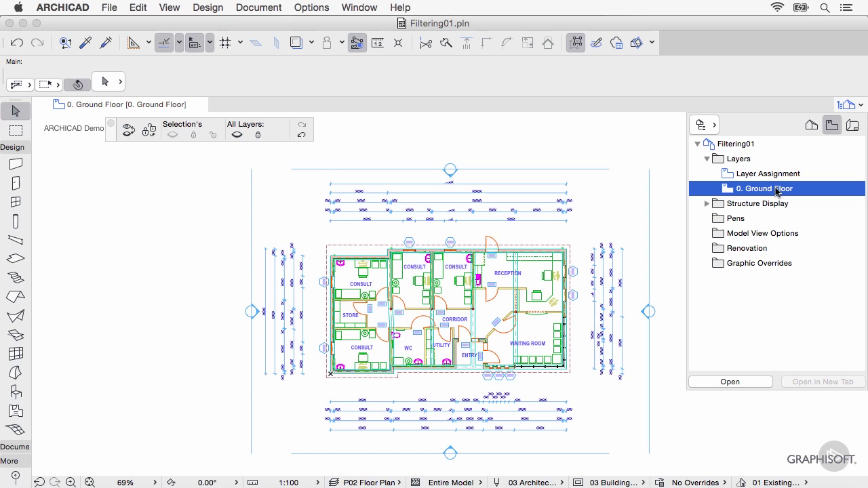Click the Redo arrow in the toolbar
The height and width of the screenshot is (488, 868).
point(37,43)
